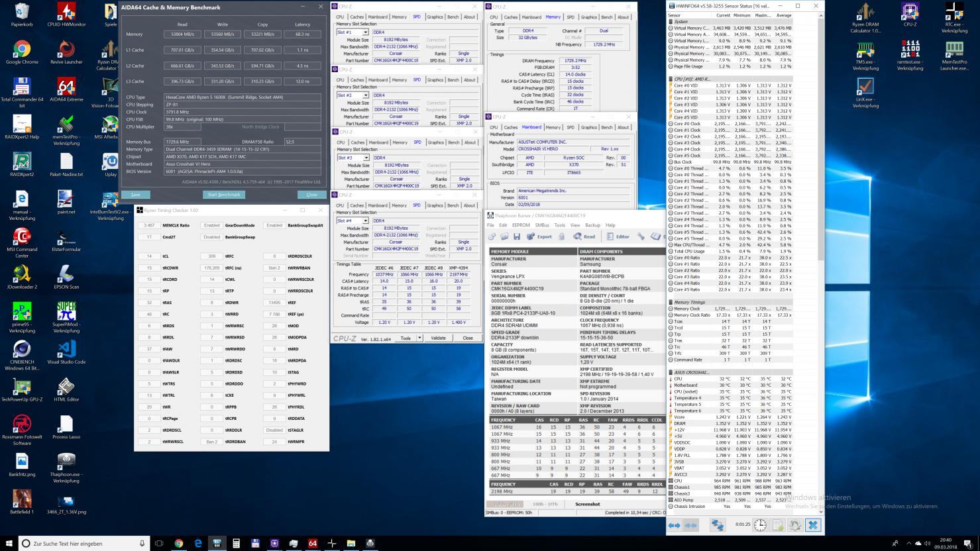Click the Task View button on taskbar

159,543
